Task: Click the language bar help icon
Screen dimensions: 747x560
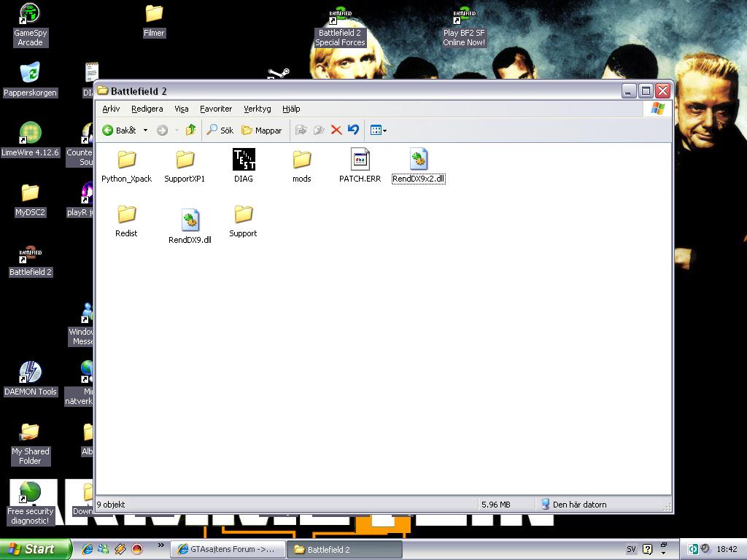Action: point(648,550)
